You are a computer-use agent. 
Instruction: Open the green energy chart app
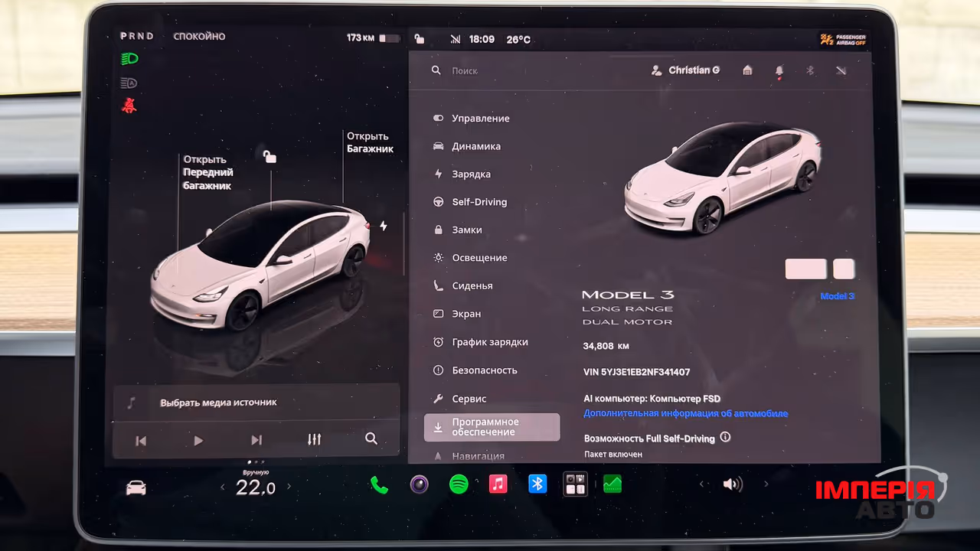612,484
